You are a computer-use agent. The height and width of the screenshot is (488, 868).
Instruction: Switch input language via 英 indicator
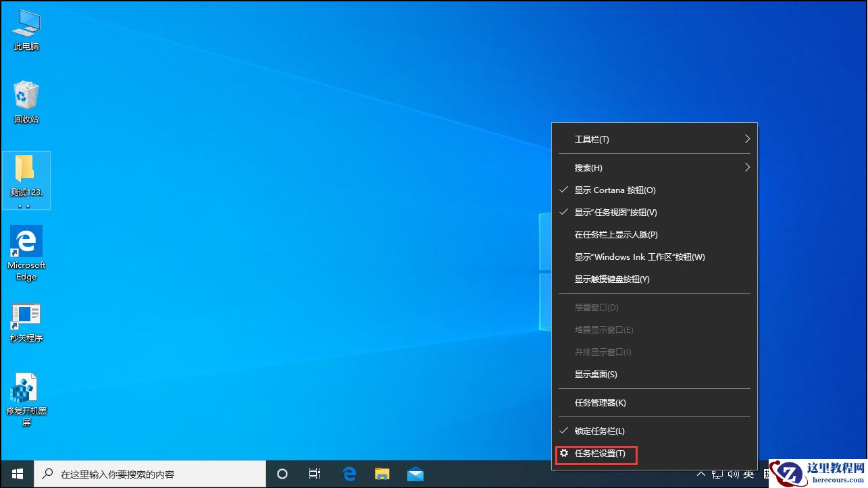coord(750,474)
